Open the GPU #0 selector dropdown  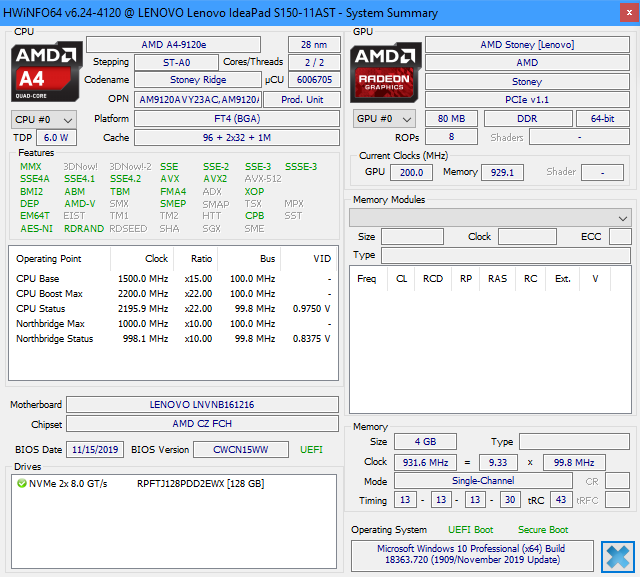point(384,119)
